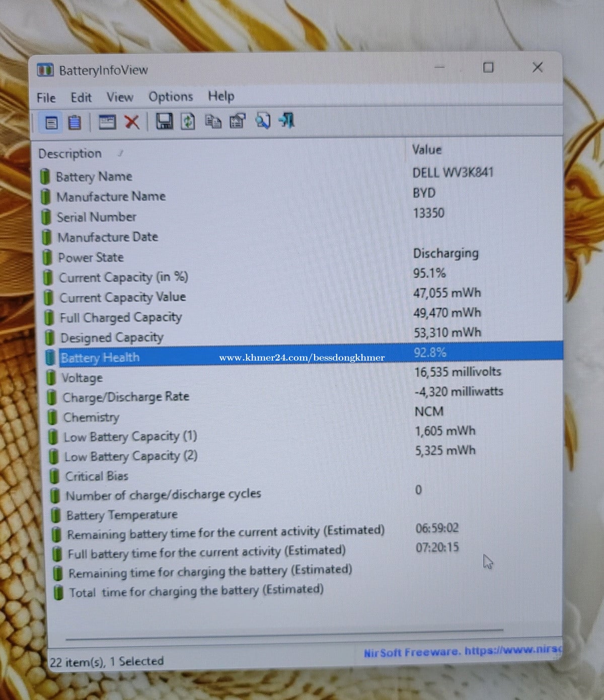Click the Refresh toolbar icon
Image resolution: width=604 pixels, height=700 pixels.
(188, 121)
